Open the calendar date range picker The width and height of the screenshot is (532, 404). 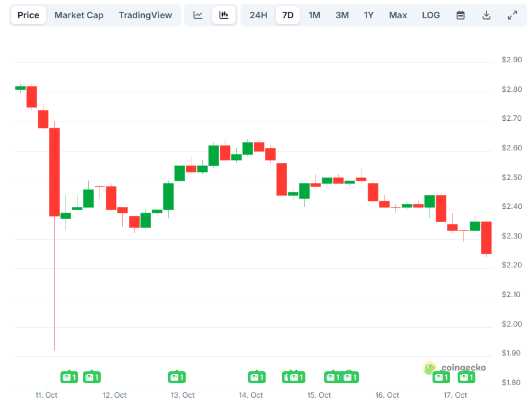pos(460,15)
